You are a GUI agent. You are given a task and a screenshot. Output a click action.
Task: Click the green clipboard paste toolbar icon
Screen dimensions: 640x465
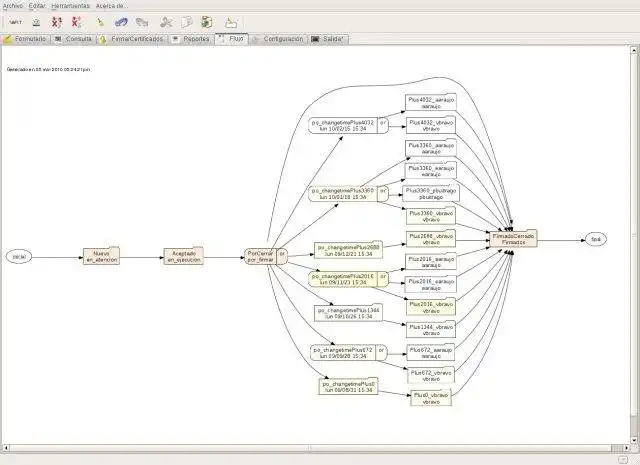[x=207, y=22]
